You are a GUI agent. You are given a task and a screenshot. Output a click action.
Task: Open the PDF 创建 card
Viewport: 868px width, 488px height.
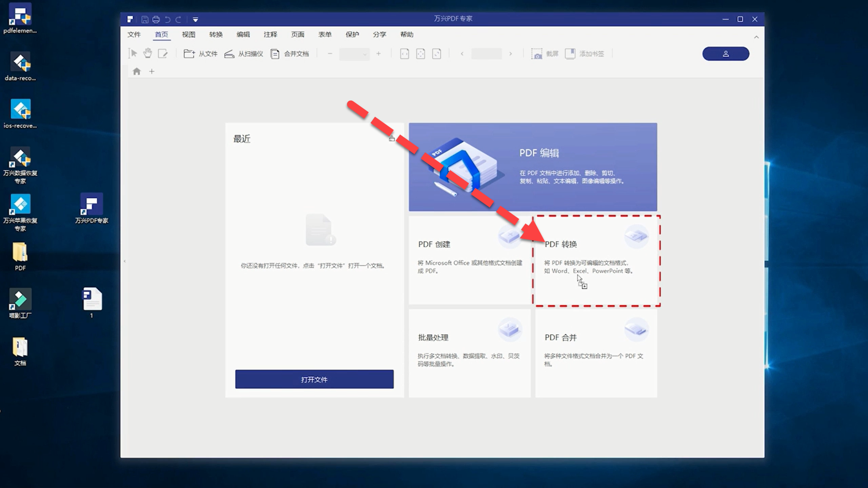pyautogui.click(x=470, y=260)
